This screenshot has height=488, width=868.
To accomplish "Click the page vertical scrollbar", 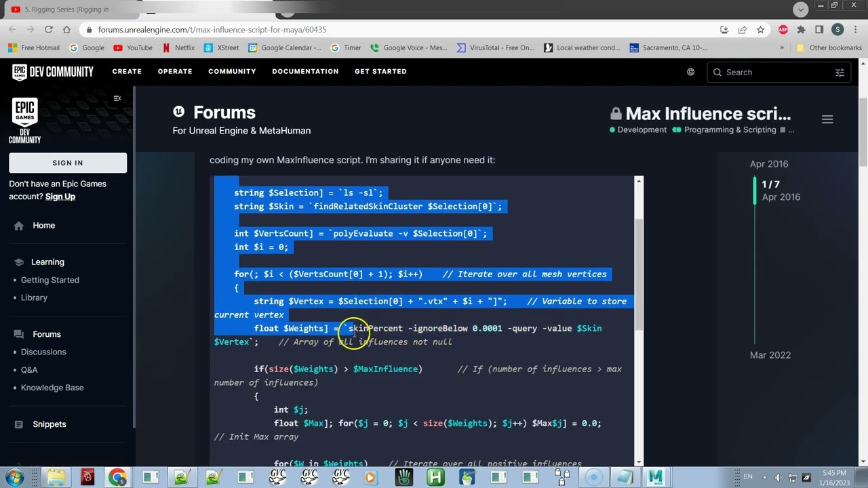I will tap(863, 132).
